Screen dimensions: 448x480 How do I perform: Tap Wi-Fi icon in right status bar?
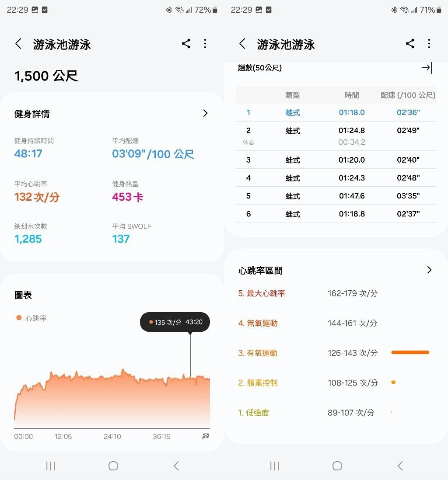404,10
